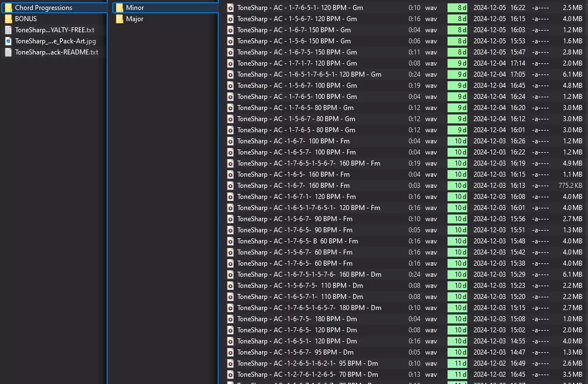Click the 0:11 duration value
Viewport: 588px width, 384px height.
click(414, 52)
